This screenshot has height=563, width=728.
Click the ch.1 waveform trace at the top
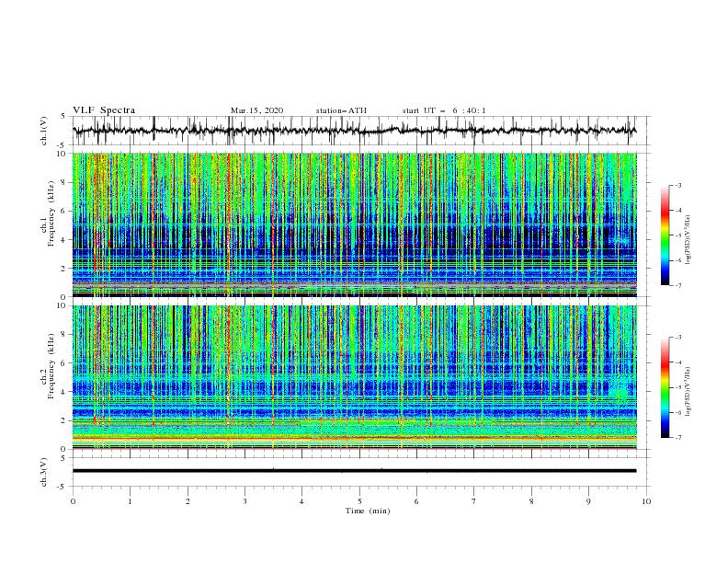click(x=354, y=131)
